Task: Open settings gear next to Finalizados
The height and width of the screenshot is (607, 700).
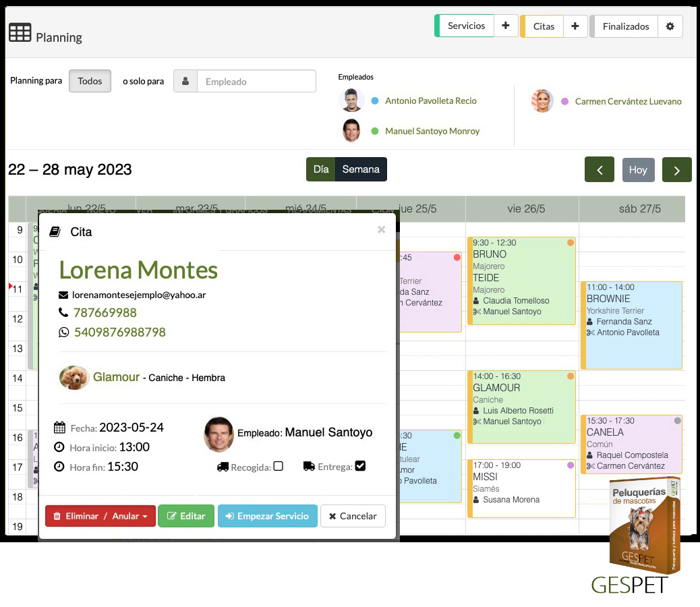Action: [x=670, y=26]
